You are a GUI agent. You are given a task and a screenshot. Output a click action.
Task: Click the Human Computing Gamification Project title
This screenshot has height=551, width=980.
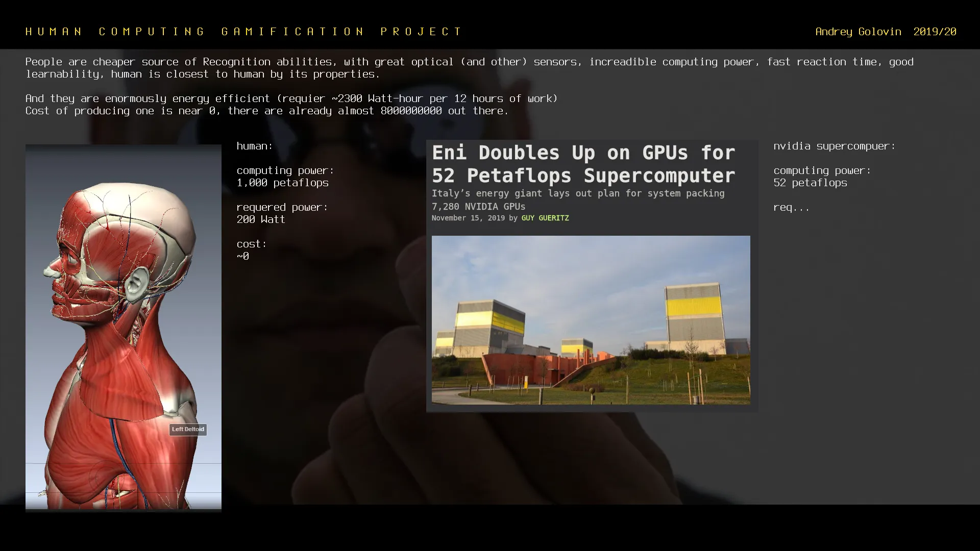point(243,32)
